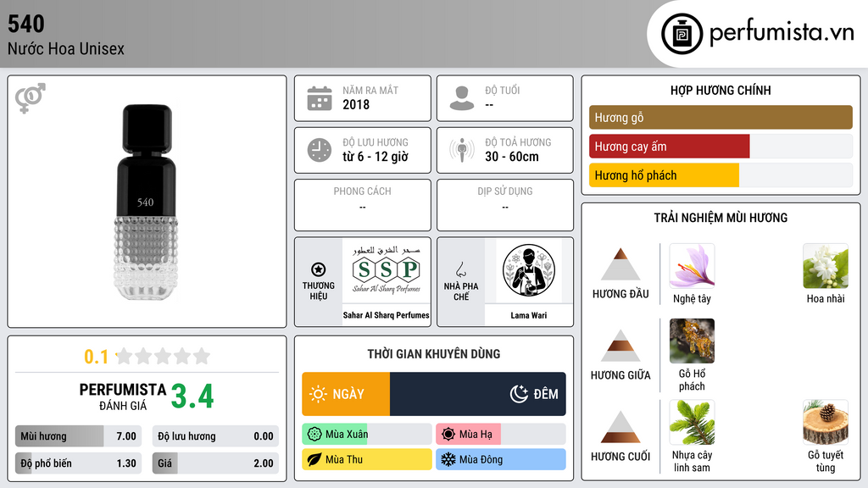The width and height of the screenshot is (868, 488).
Task: Click the Sahar Al Sharq Perfumes brand name
Action: point(387,315)
